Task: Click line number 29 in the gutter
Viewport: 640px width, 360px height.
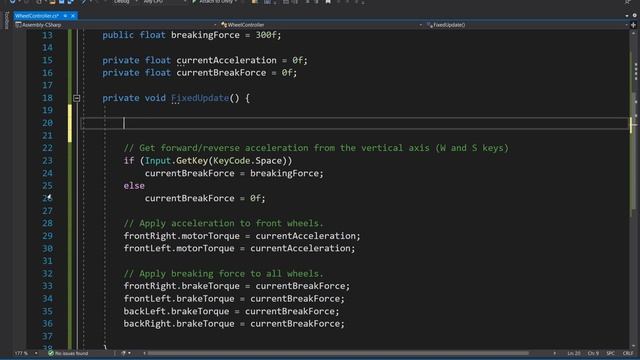Action: point(47,236)
